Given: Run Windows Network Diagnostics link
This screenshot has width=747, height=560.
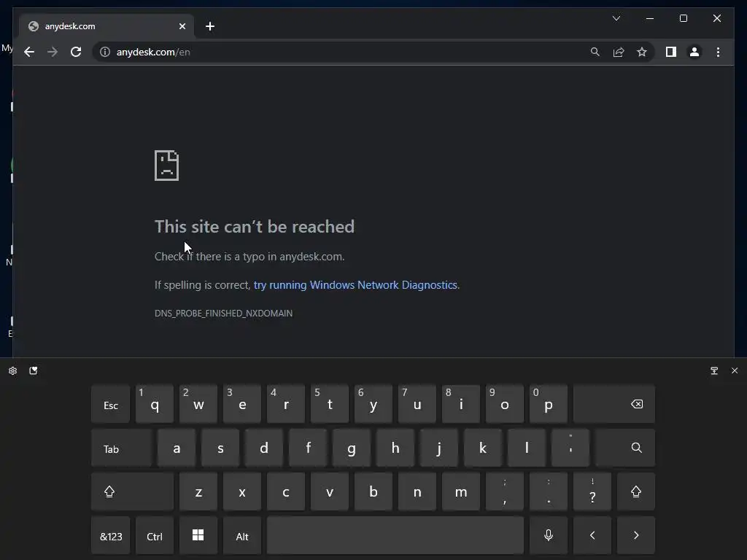Looking at the screenshot, I should (x=355, y=285).
